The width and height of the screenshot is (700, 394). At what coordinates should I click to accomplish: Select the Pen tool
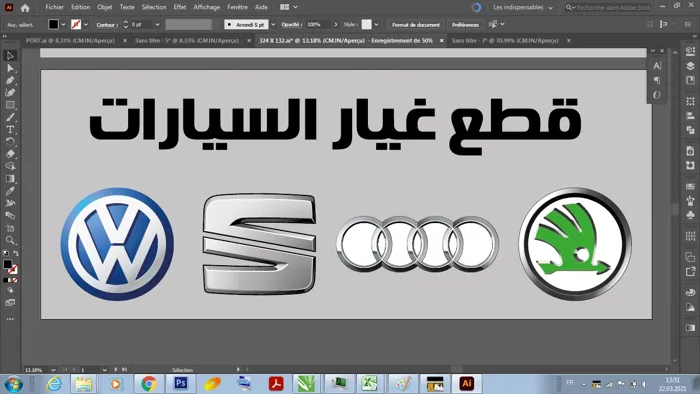pos(10,80)
